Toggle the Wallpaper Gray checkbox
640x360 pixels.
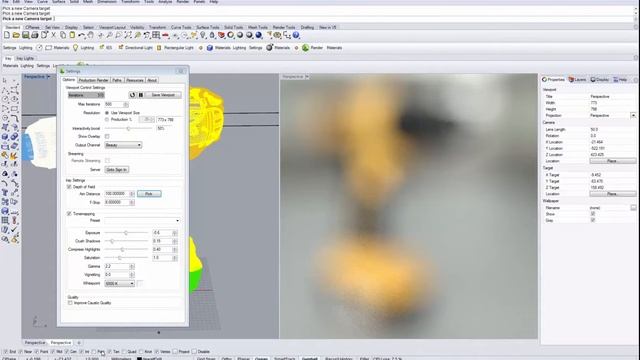tap(593, 220)
